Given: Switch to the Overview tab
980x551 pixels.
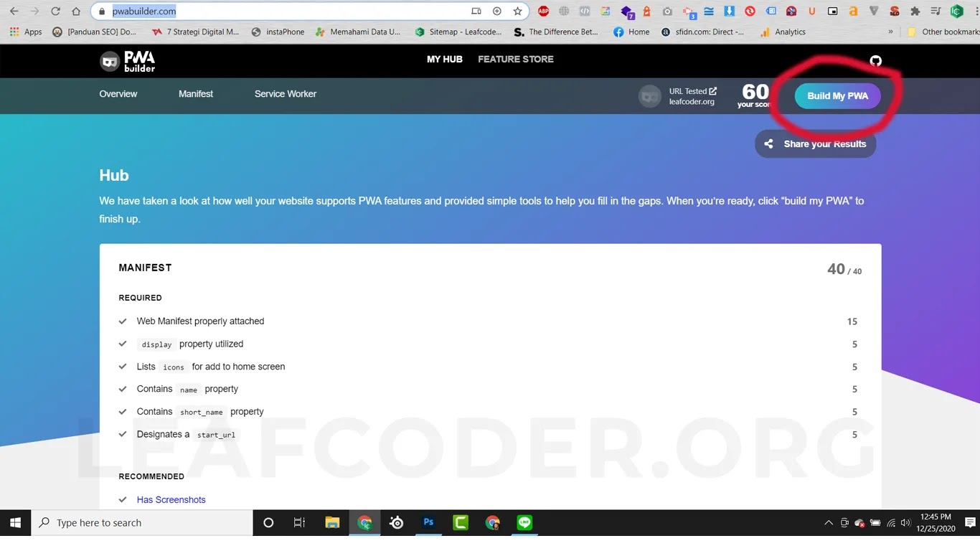Looking at the screenshot, I should (118, 94).
